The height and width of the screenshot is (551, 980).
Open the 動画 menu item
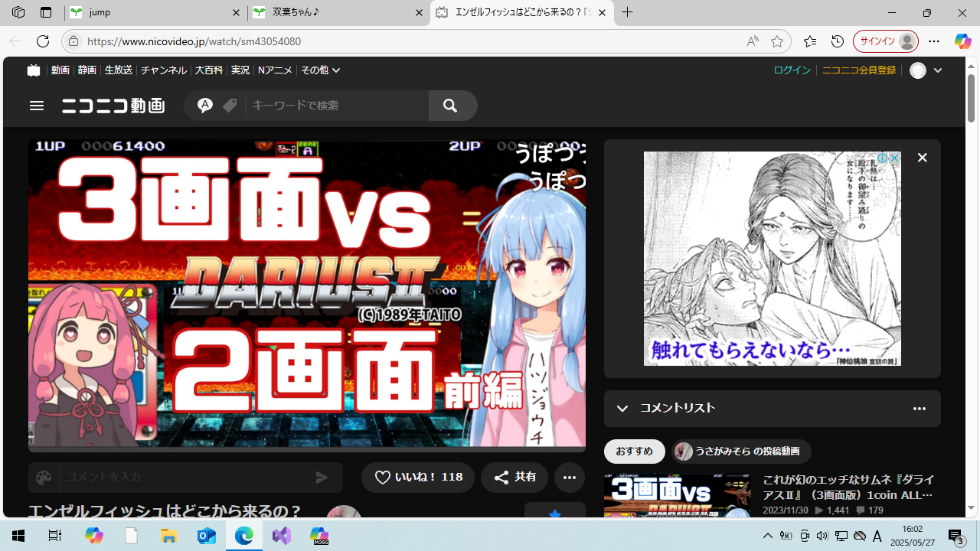point(60,70)
